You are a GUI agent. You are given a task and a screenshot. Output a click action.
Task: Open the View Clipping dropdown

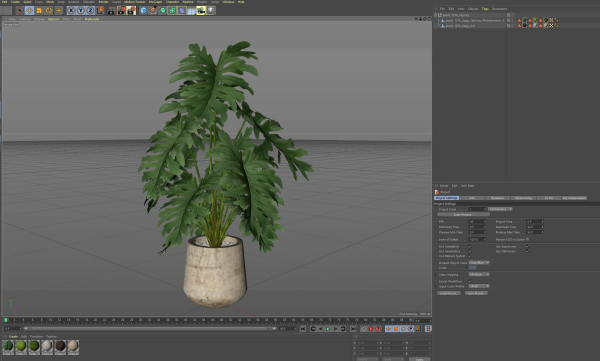tap(479, 274)
